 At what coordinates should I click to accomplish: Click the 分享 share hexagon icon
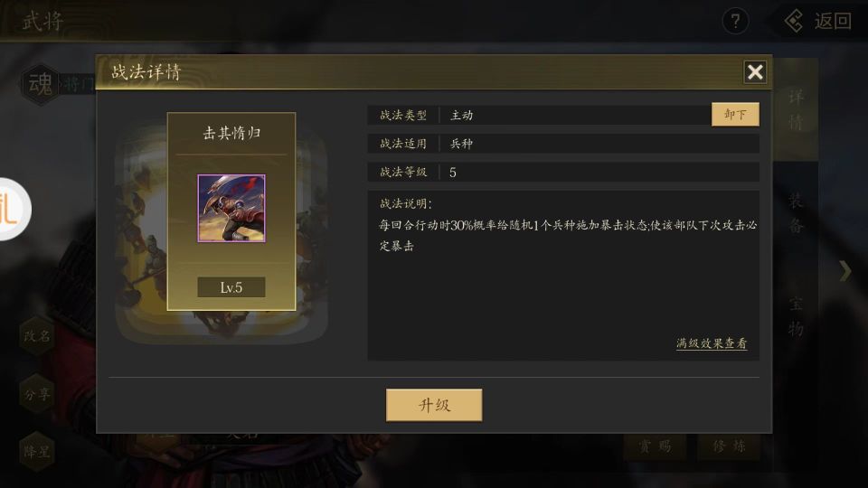click(x=37, y=394)
